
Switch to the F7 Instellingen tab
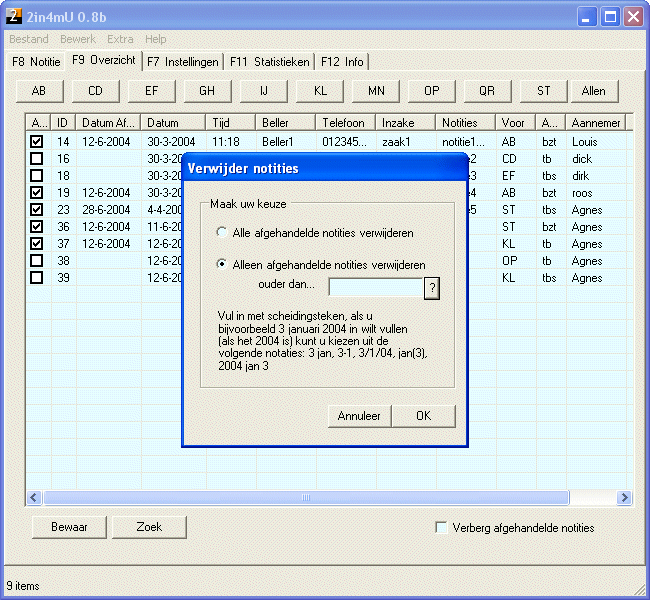(183, 62)
